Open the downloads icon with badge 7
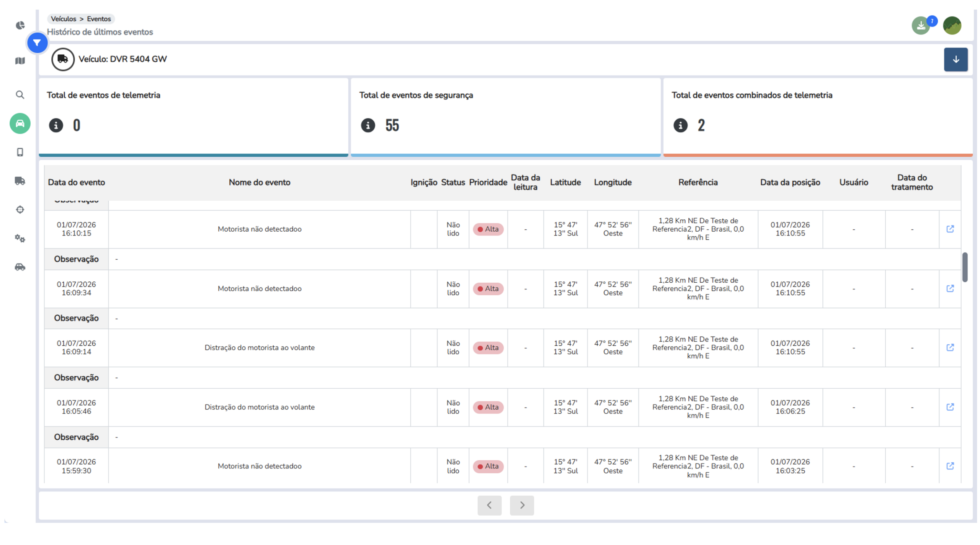The height and width of the screenshot is (545, 980). pos(920,25)
